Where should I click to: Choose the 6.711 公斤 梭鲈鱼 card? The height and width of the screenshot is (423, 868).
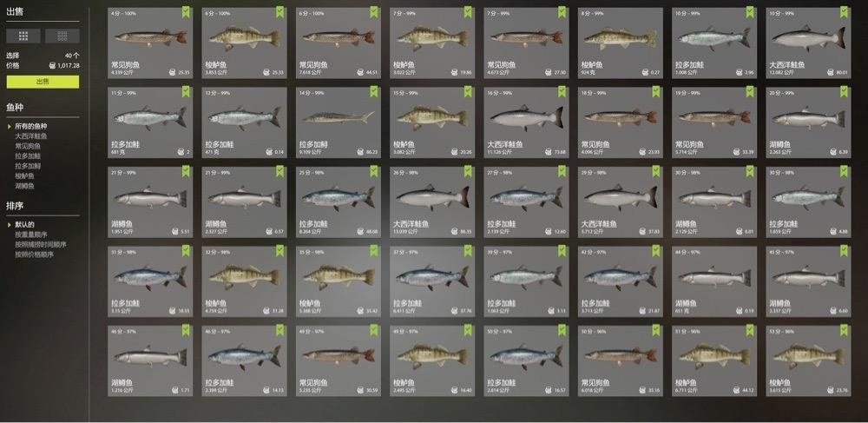click(714, 361)
